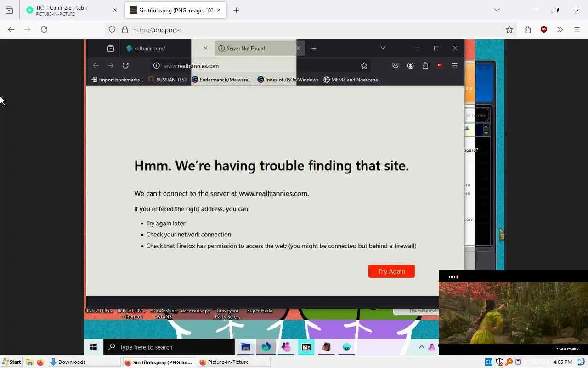This screenshot has height=368, width=588.
Task: Click Import bookmarks... in pictured bookmarks bar
Action: (118, 80)
